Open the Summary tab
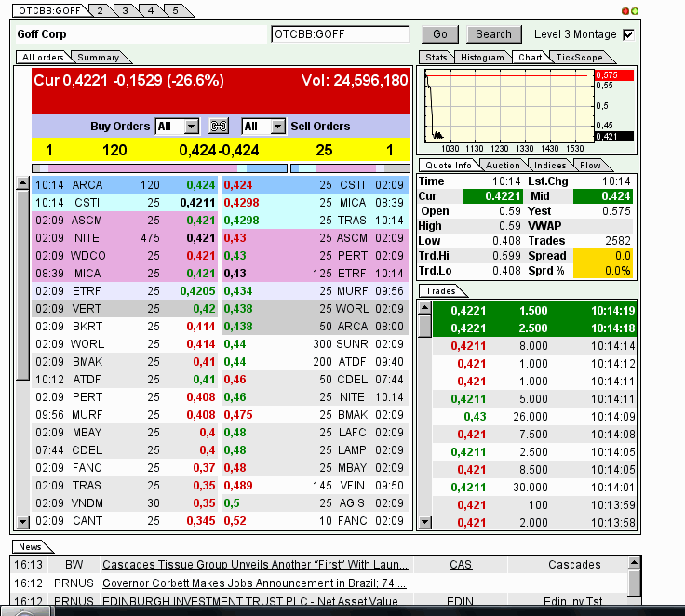 point(99,58)
